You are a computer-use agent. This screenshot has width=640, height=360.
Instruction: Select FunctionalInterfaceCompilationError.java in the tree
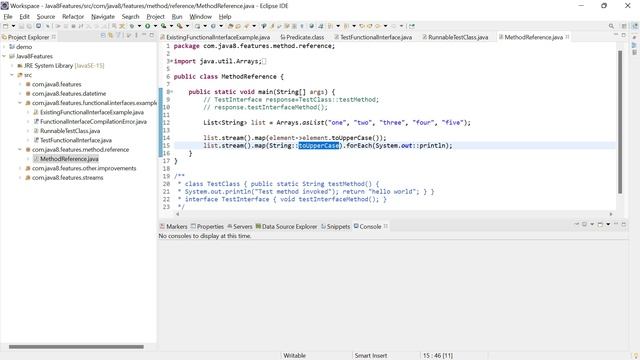click(93, 121)
